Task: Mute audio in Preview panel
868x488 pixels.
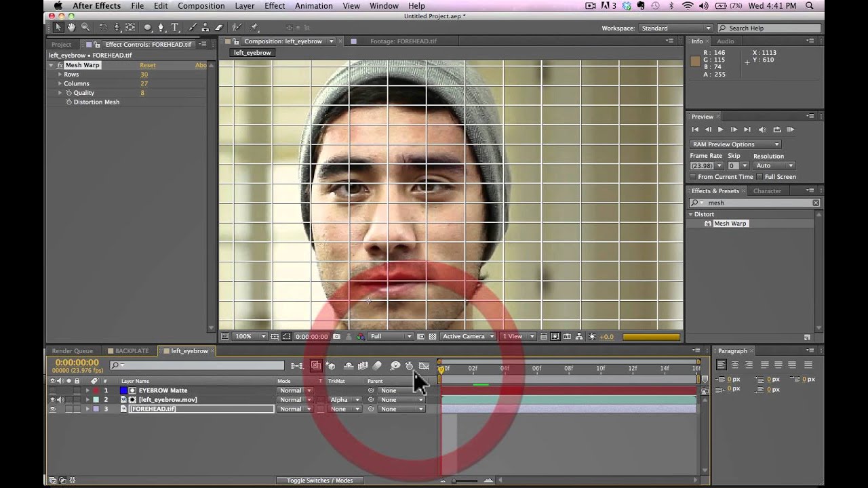Action: tap(762, 129)
